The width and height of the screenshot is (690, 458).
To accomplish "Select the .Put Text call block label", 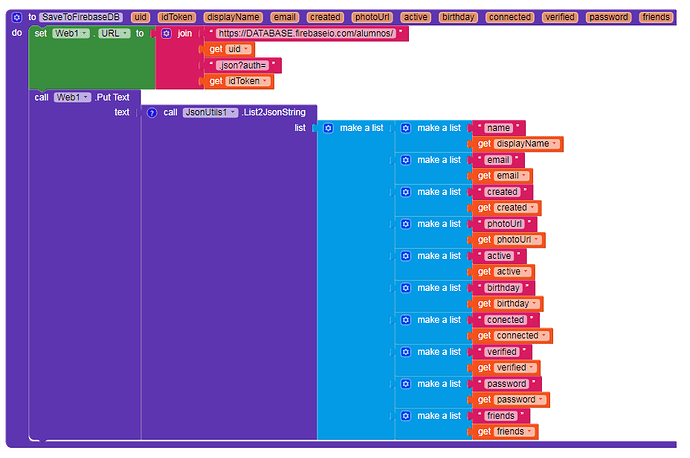I will [x=112, y=97].
